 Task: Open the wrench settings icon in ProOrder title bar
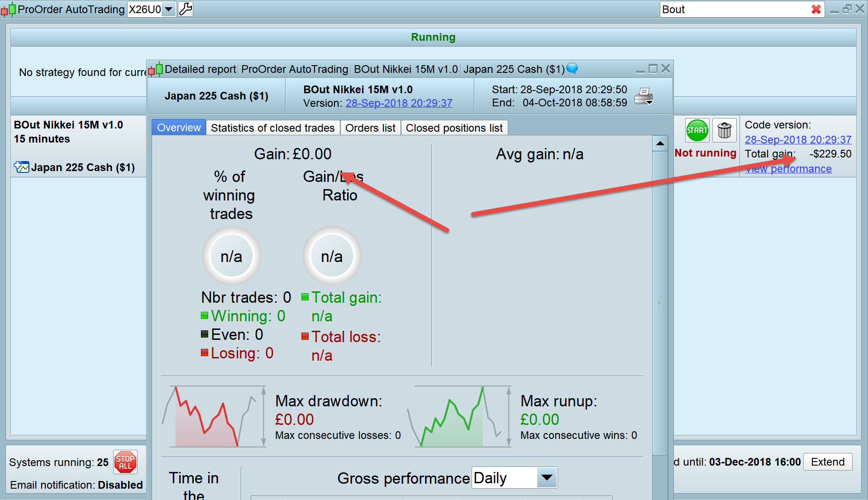(186, 9)
